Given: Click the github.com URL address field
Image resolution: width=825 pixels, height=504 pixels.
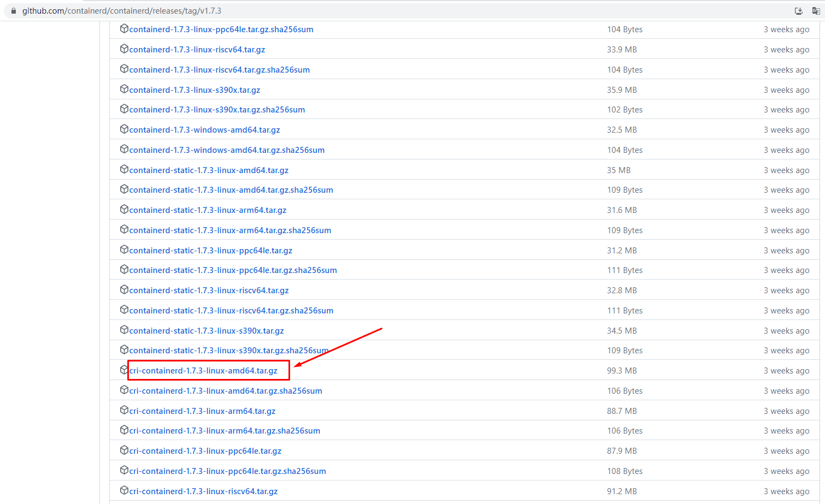Looking at the screenshot, I should 122,11.
